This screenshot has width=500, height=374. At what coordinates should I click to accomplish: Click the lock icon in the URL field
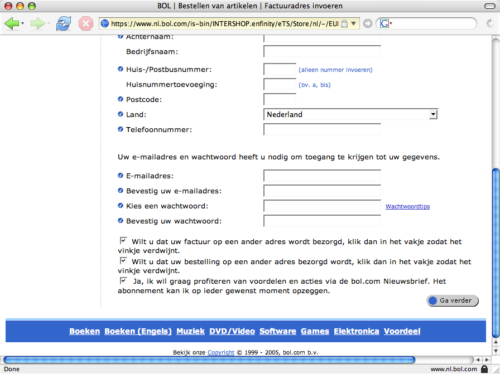click(x=345, y=24)
